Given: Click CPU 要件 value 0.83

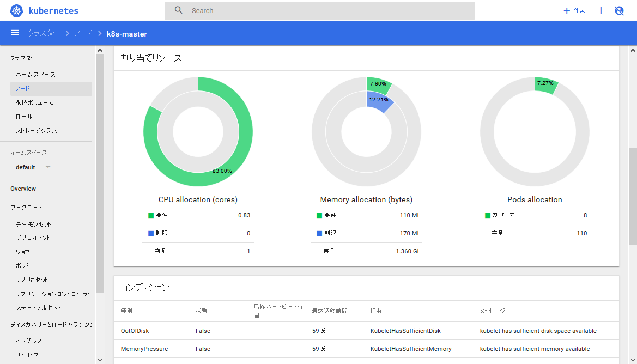Looking at the screenshot, I should [244, 215].
